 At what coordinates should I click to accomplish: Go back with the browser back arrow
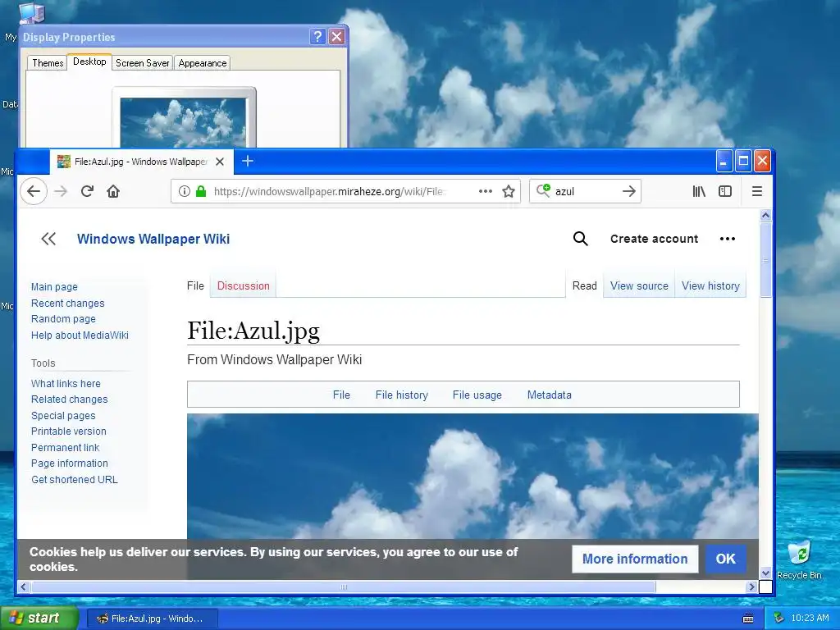coord(33,191)
